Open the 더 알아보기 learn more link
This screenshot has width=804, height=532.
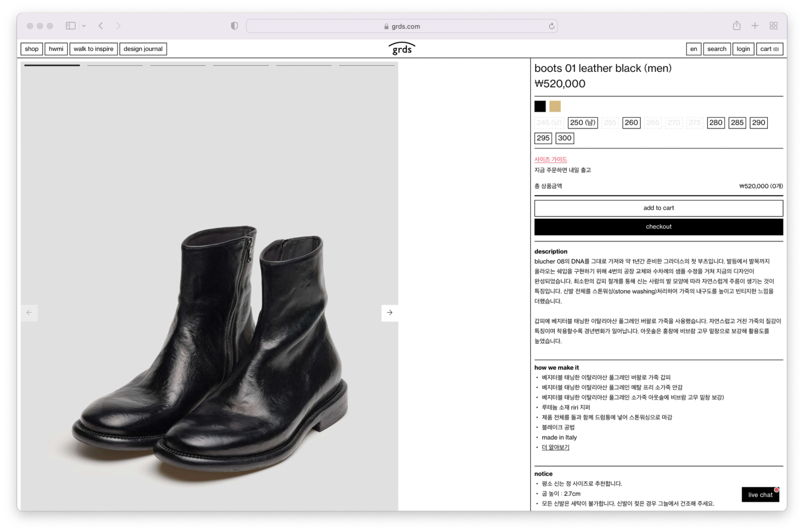(x=555, y=447)
